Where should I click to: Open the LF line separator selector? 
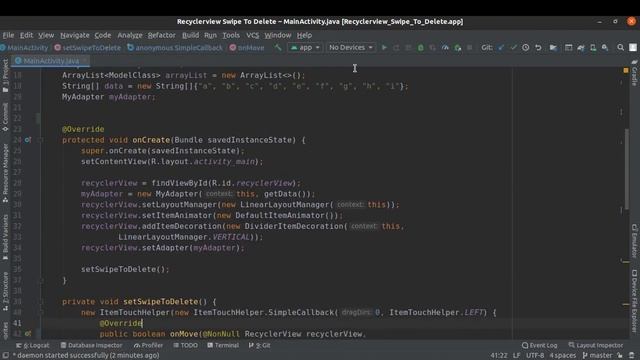[x=516, y=356]
